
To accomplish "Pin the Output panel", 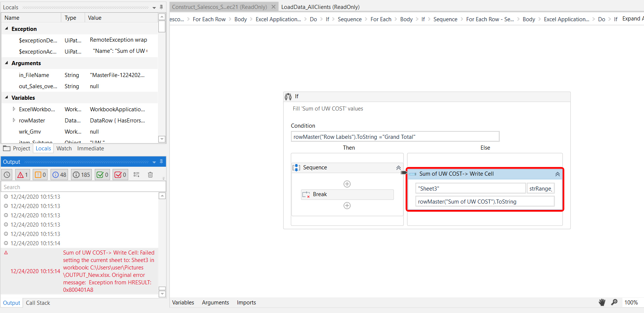I will (161, 162).
